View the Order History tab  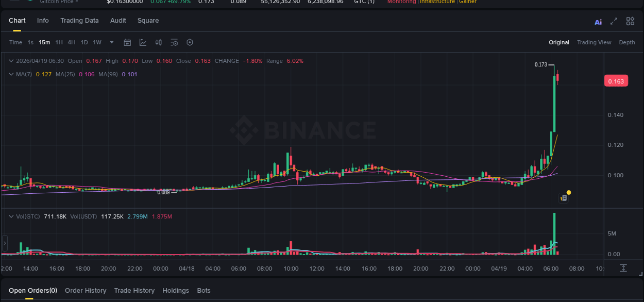click(86, 290)
